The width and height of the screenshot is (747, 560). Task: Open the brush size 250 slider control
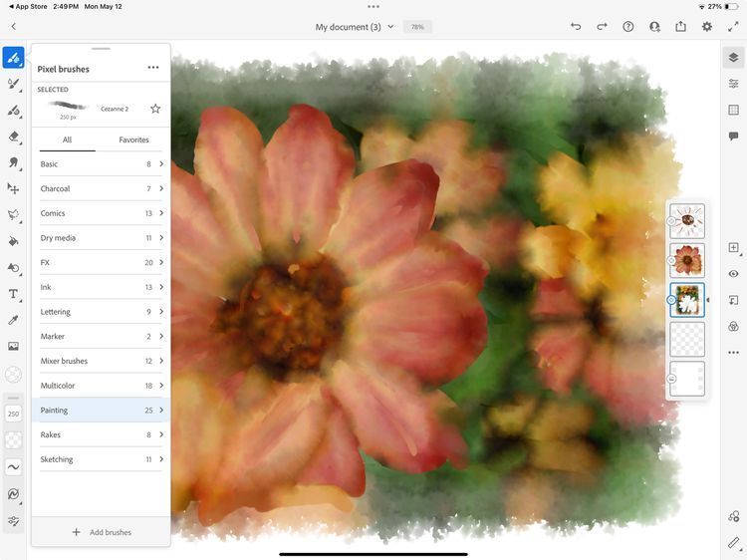click(x=14, y=414)
